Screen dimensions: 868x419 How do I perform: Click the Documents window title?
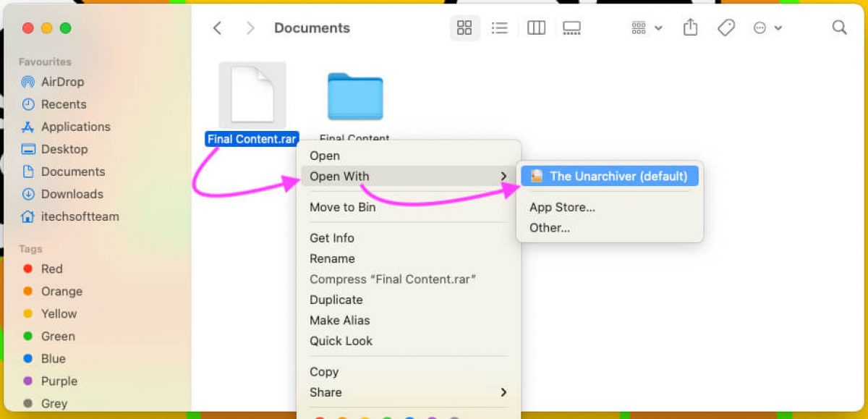click(x=312, y=27)
